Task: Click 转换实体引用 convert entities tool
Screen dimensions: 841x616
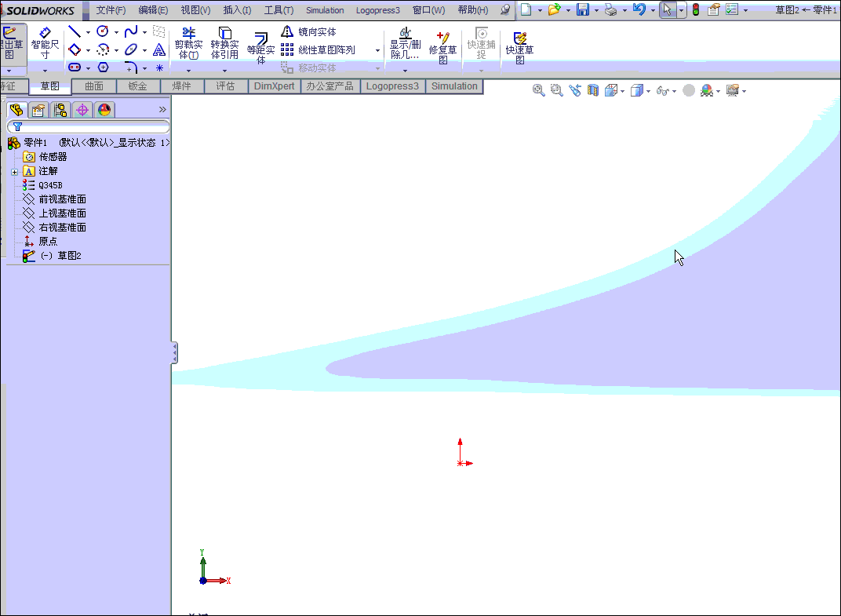Action: click(x=224, y=42)
